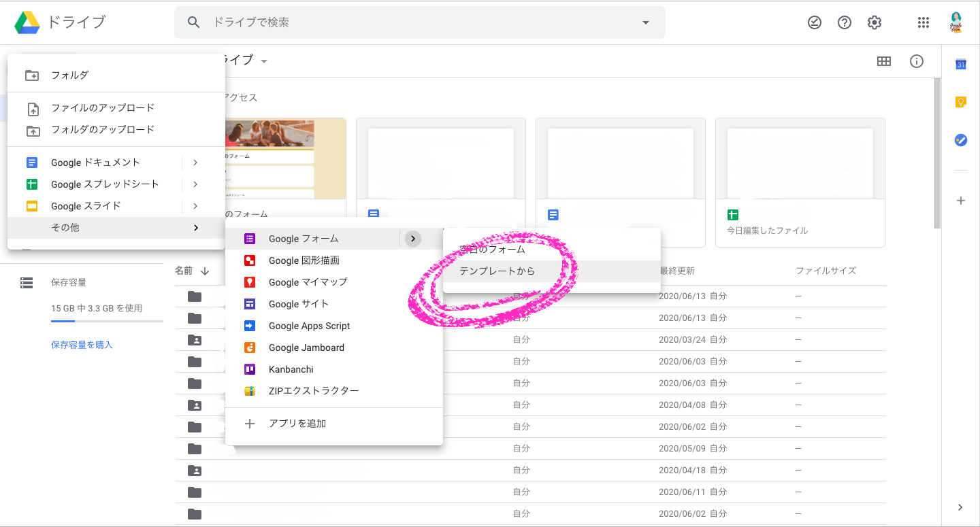
Task: Open Google Tasks side panel icon
Action: point(961,140)
